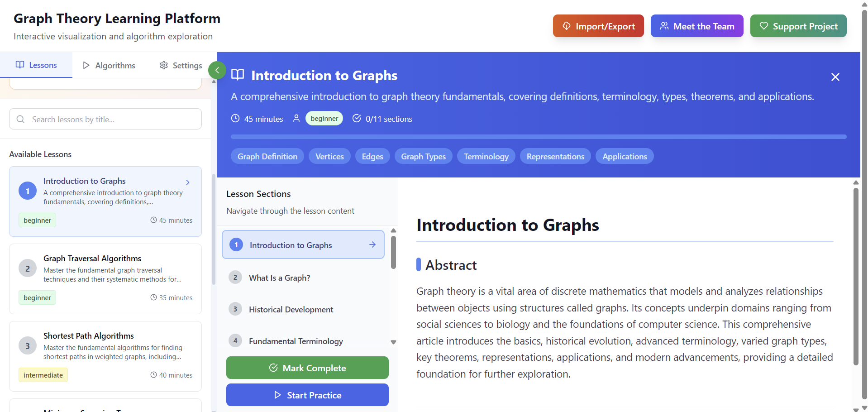Expand the Introduction to Graphs lesson card chevron
The width and height of the screenshot is (868, 412).
(x=188, y=182)
